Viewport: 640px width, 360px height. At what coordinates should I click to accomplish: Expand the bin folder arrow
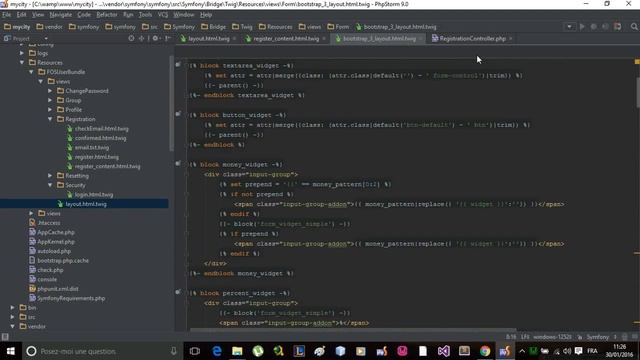coord(13,307)
